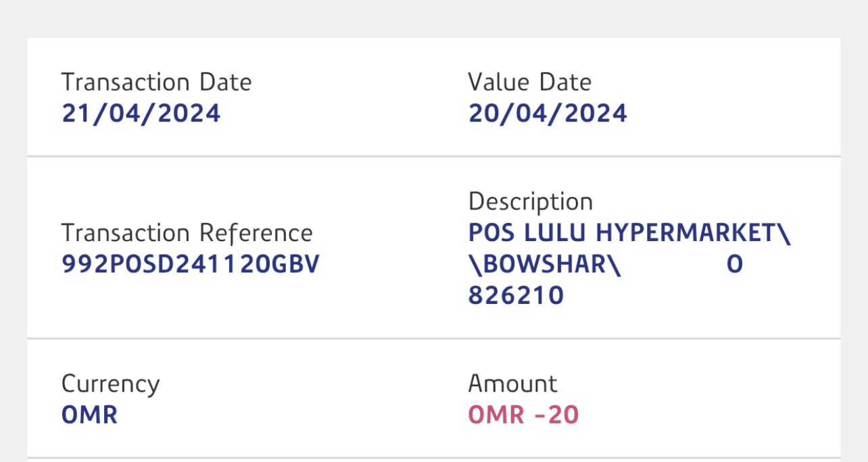Screen dimensions: 868x462
Task: Click the divider line above the Currency row
Action: click(433, 338)
